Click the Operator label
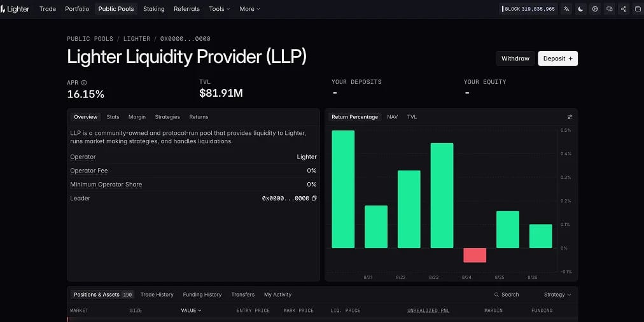644x322 pixels. (83, 157)
